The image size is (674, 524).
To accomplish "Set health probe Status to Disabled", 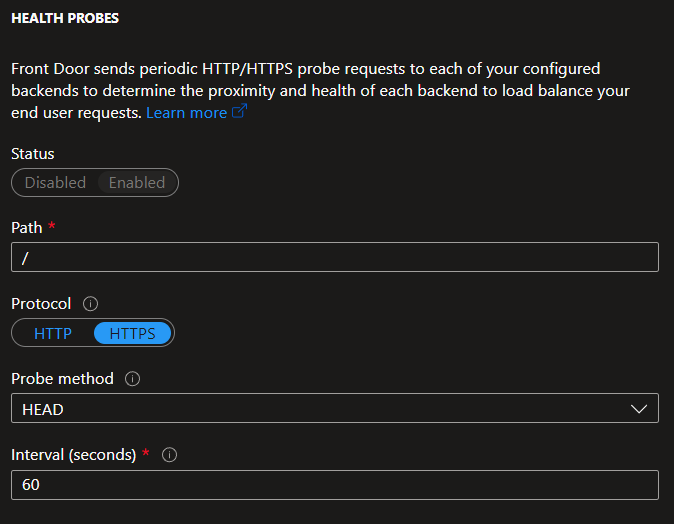I will pyautogui.click(x=55, y=183).
